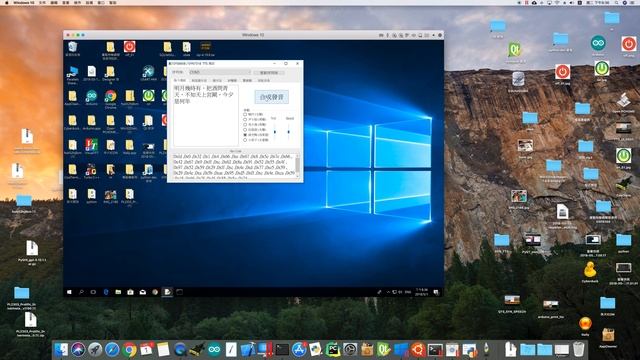Click the hex code output text box

(x=233, y=166)
